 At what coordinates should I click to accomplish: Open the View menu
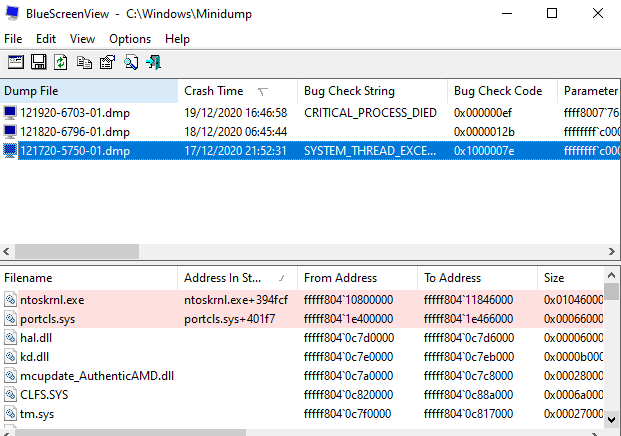[x=82, y=39]
